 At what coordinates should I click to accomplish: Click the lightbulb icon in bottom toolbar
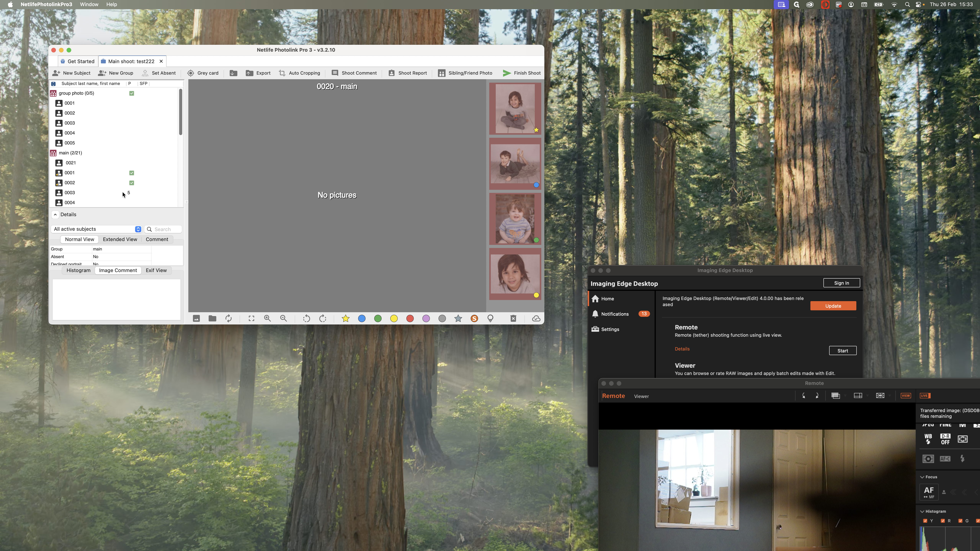(490, 319)
